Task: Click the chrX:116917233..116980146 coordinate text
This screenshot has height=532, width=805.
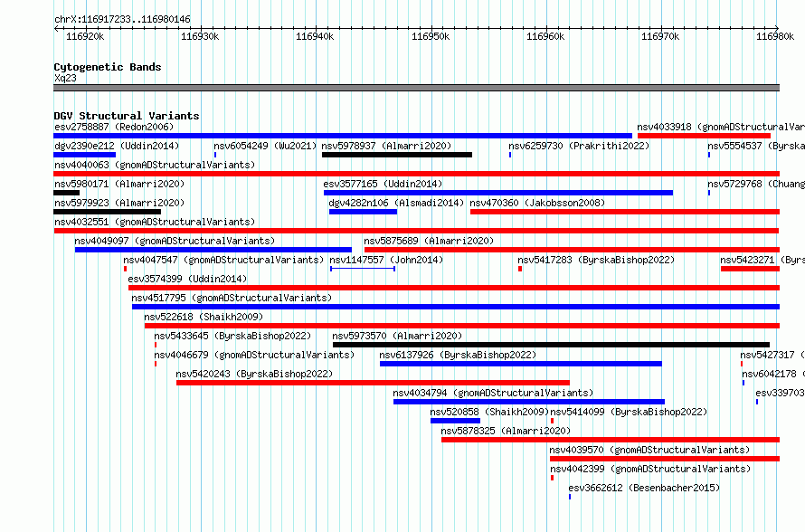Action: point(122,20)
